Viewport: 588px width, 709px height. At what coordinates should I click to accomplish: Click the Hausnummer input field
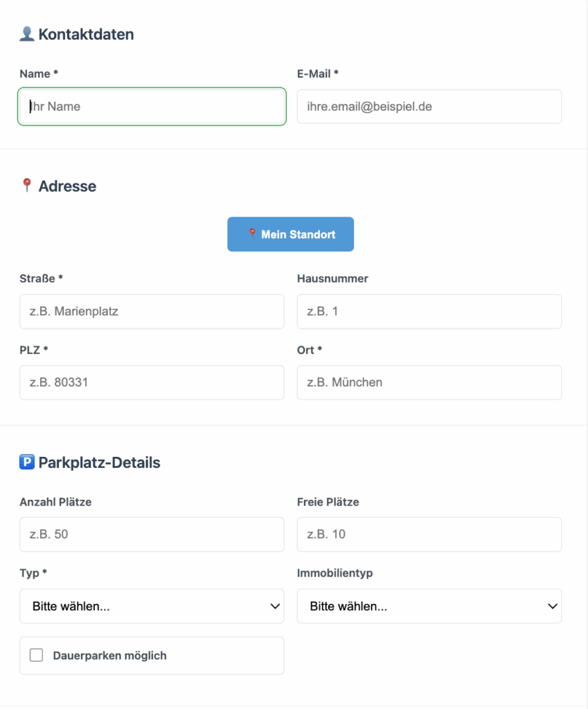click(x=429, y=312)
